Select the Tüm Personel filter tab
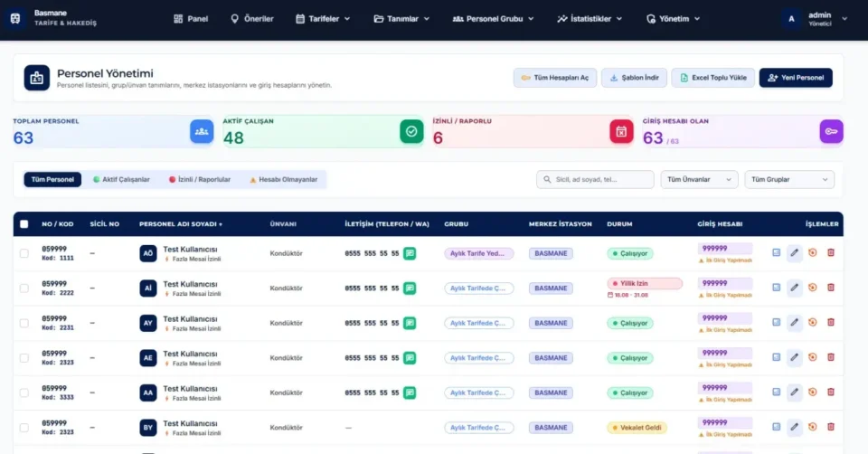The image size is (868, 454). pos(52,179)
